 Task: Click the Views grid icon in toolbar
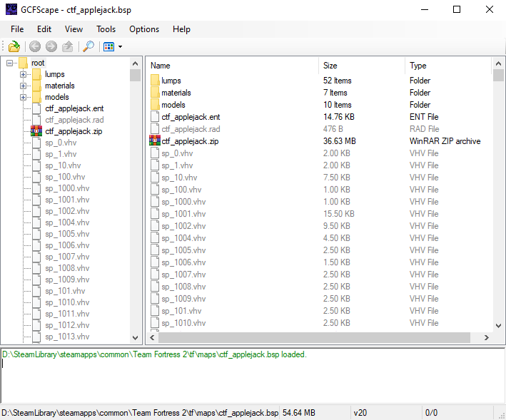pos(108,47)
